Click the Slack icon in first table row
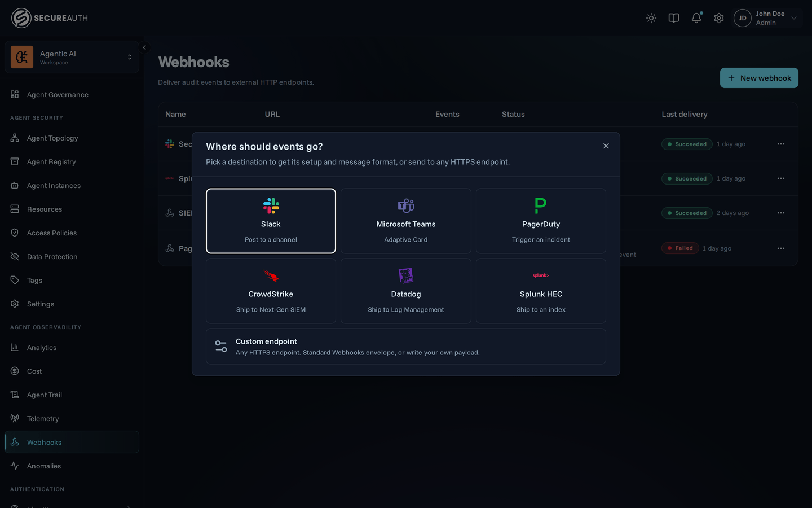 pos(170,144)
